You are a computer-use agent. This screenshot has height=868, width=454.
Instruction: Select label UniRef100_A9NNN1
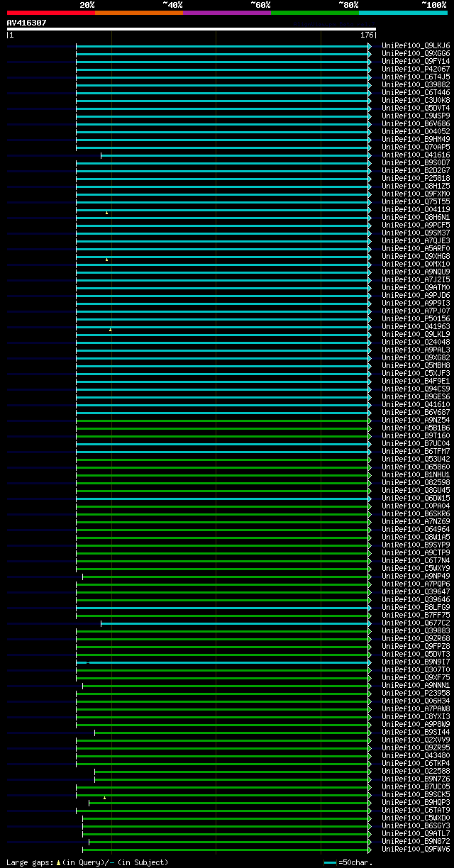pyautogui.click(x=416, y=685)
